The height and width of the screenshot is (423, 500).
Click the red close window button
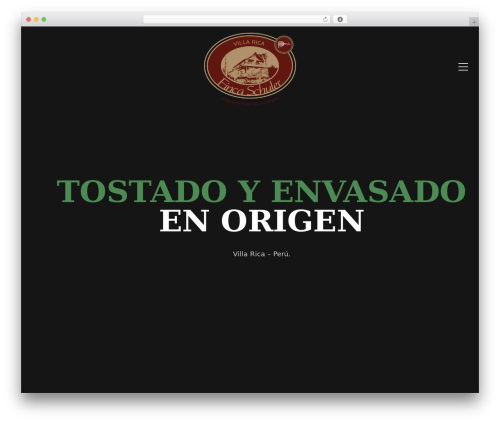pyautogui.click(x=29, y=19)
